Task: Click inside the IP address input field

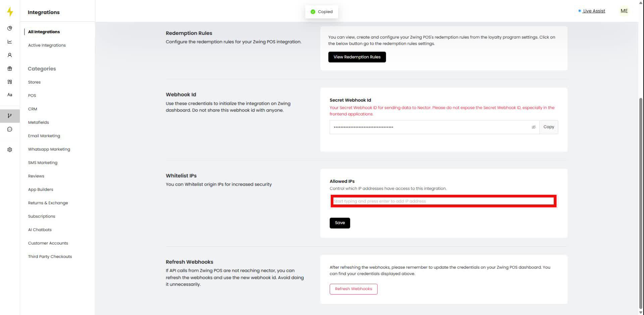Action: (x=443, y=201)
